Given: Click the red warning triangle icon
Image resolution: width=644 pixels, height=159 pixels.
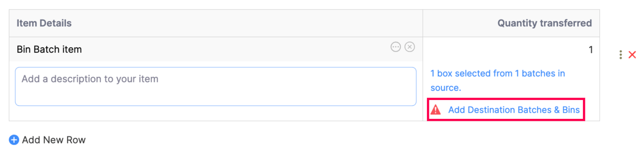Looking at the screenshot, I should 436,110.
